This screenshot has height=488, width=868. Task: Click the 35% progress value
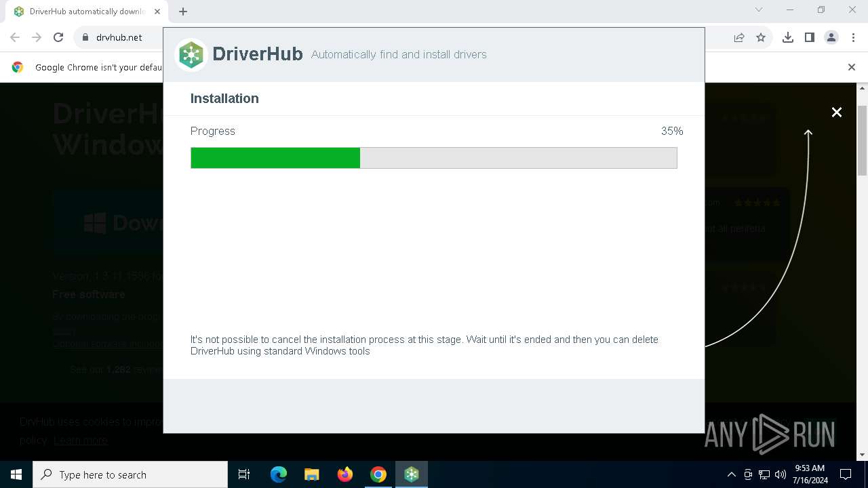(x=672, y=131)
